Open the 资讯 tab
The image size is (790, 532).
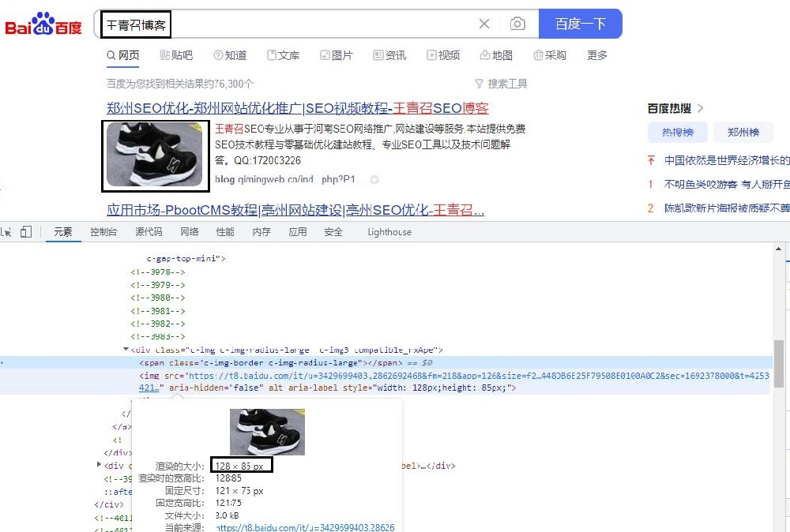(x=389, y=55)
